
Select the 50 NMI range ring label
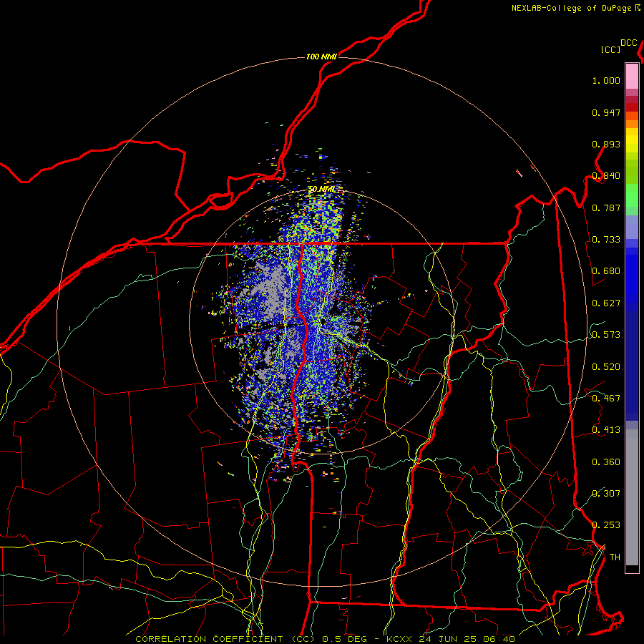coord(321,189)
